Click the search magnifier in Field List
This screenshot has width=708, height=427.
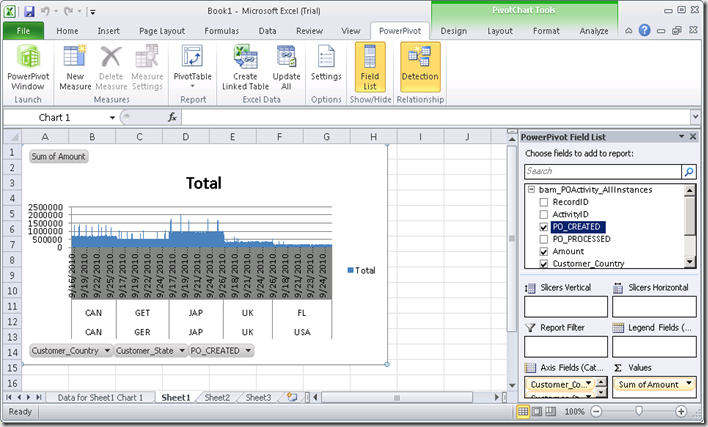(x=689, y=172)
